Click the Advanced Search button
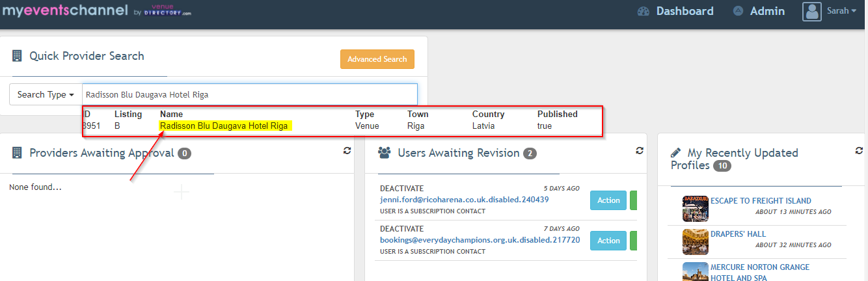The image size is (868, 281). click(x=377, y=59)
